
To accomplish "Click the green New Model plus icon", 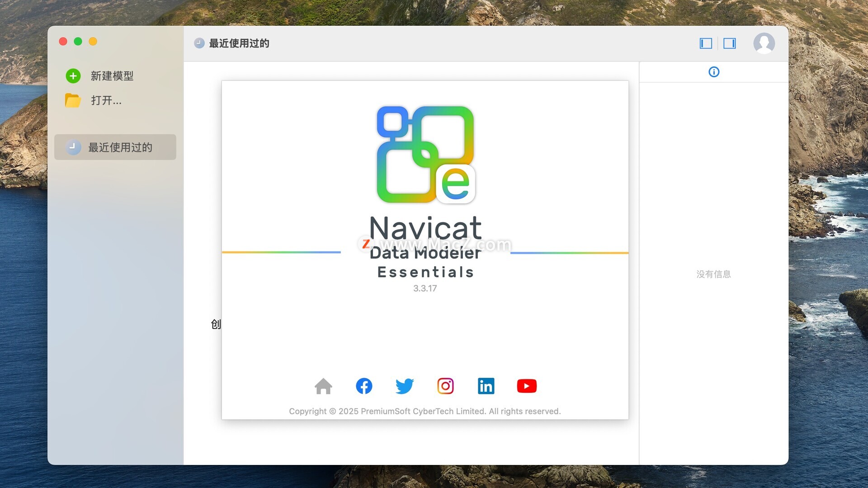I will [x=73, y=76].
